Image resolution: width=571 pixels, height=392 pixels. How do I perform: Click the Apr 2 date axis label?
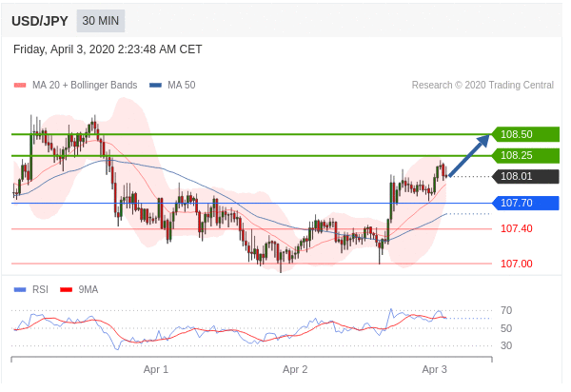pyautogui.click(x=295, y=369)
